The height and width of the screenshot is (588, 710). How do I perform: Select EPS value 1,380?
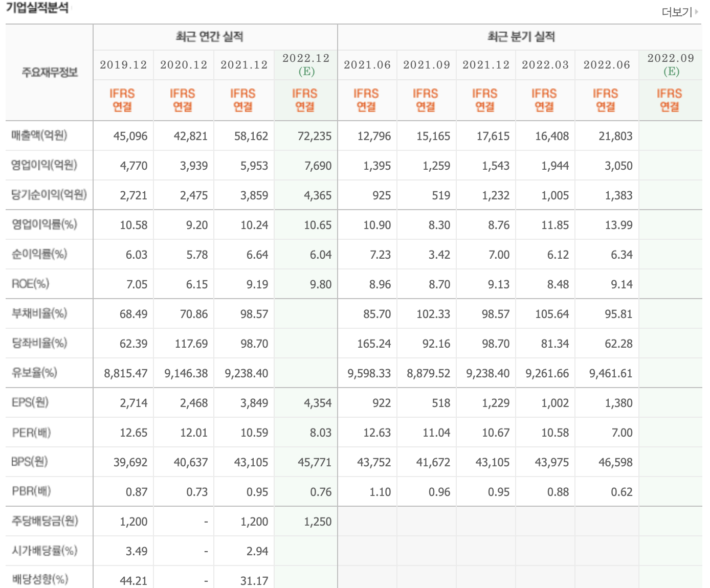click(x=618, y=403)
